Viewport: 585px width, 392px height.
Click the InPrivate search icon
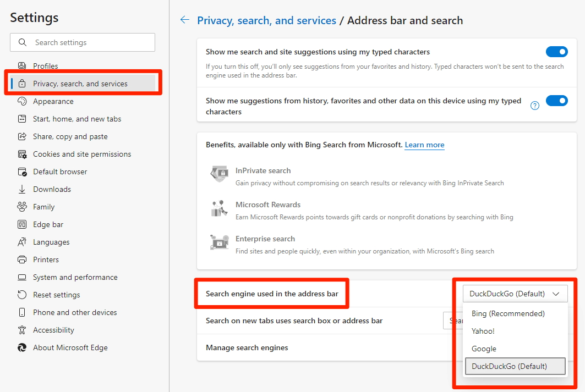click(220, 174)
